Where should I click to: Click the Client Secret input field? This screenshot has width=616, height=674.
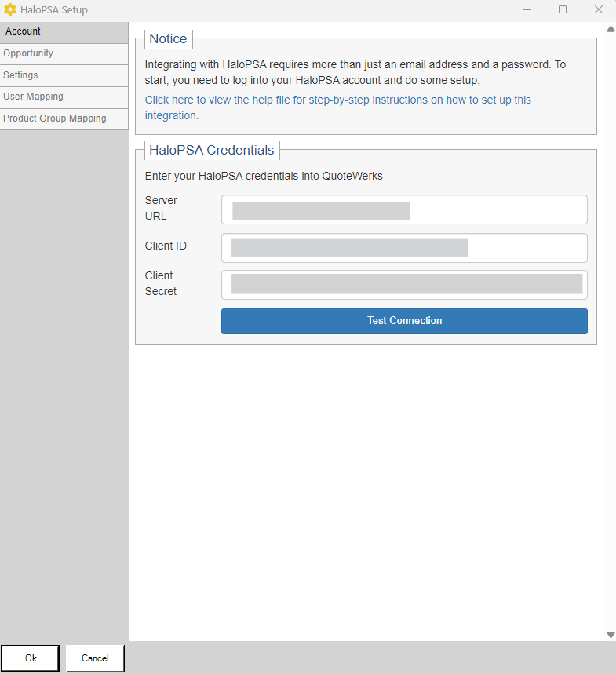coord(404,285)
